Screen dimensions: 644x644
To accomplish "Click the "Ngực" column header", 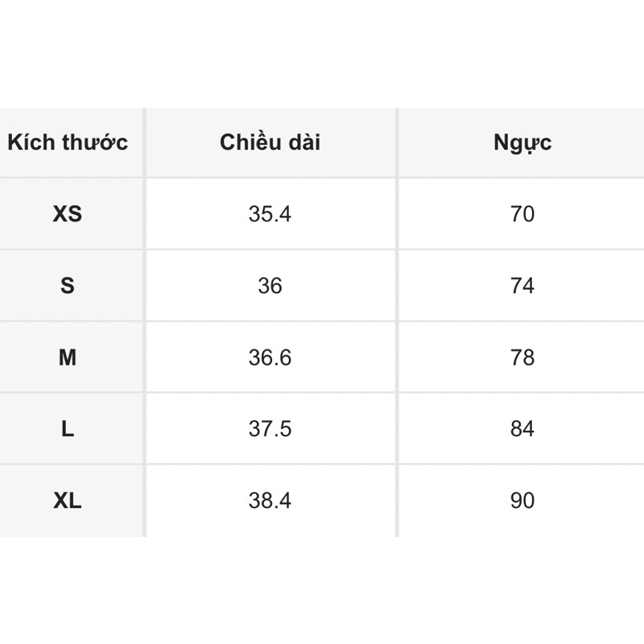I will (522, 143).
